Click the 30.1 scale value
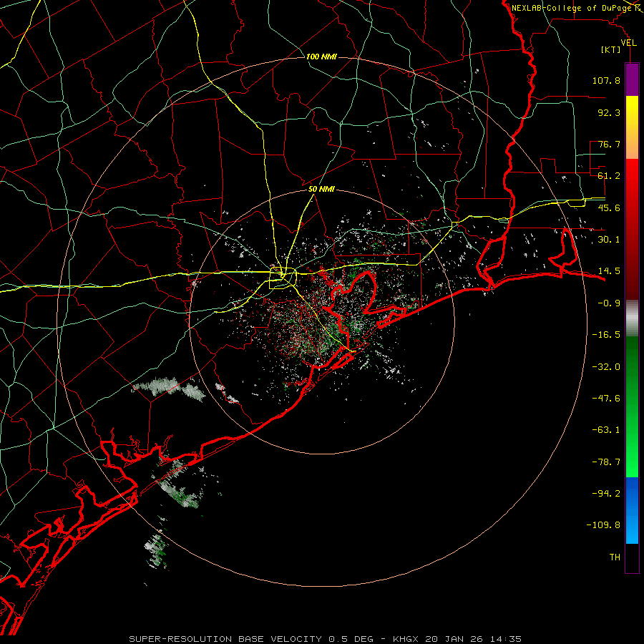 point(609,240)
